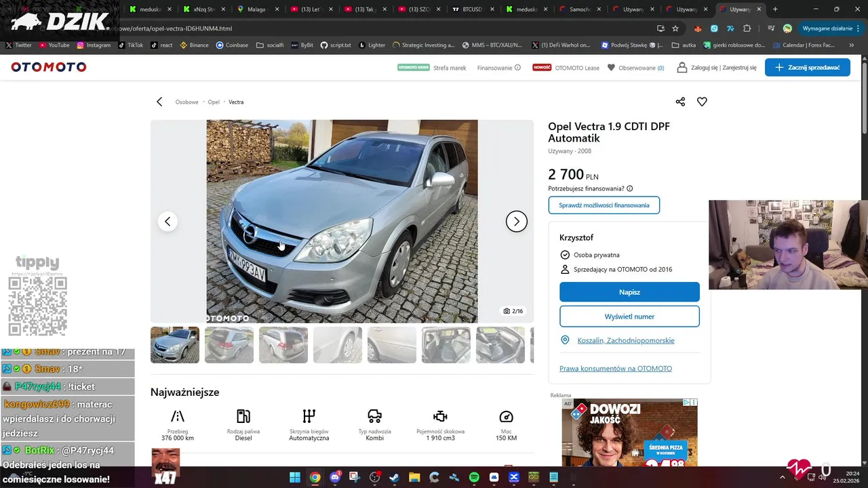This screenshot has width=868, height=488.
Task: Open the Koszalin, Zachodniopomorskie location link
Action: pyautogui.click(x=626, y=340)
